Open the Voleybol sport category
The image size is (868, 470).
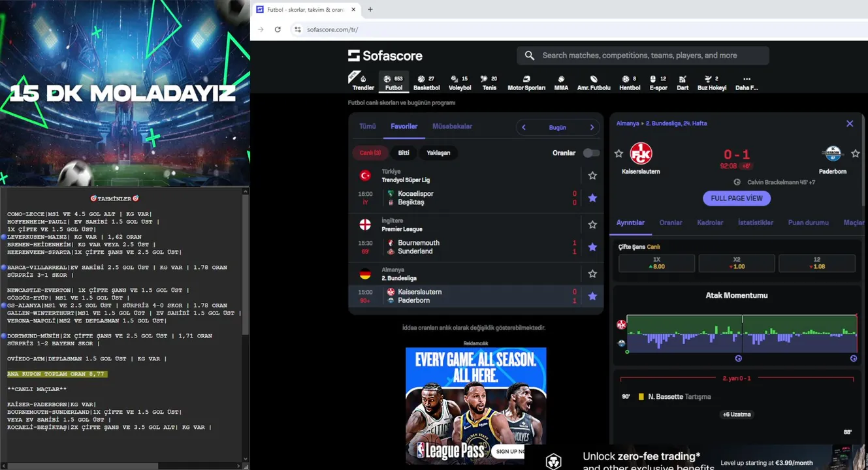(x=460, y=82)
